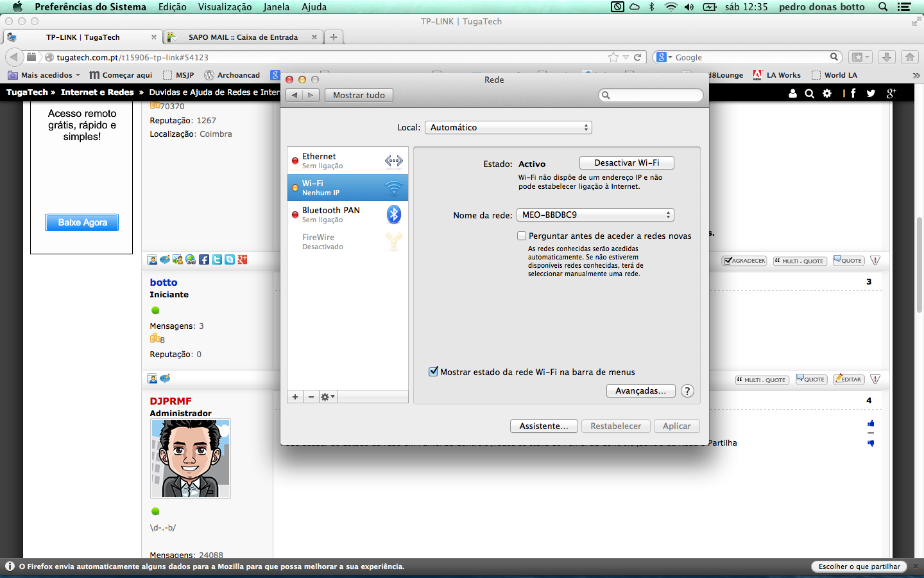The image size is (924, 578).
Task: Open the LA Works bookmark
Action: click(777, 75)
